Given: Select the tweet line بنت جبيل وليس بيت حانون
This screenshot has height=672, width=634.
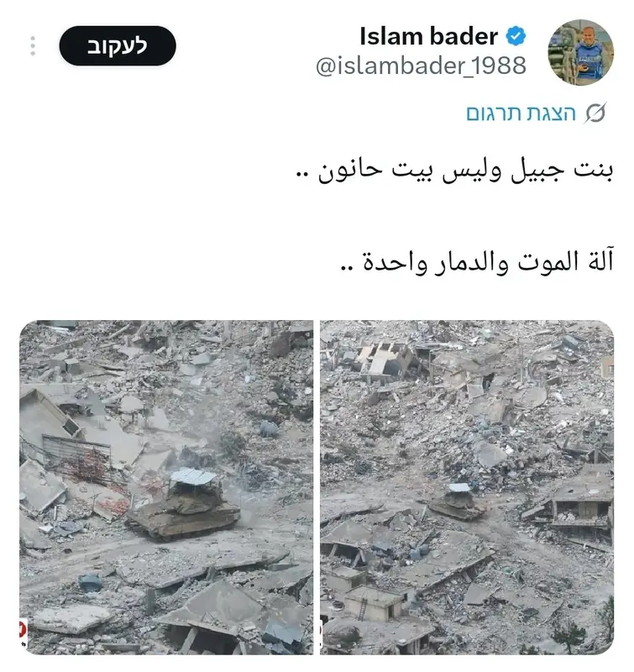Looking at the screenshot, I should [x=454, y=171].
